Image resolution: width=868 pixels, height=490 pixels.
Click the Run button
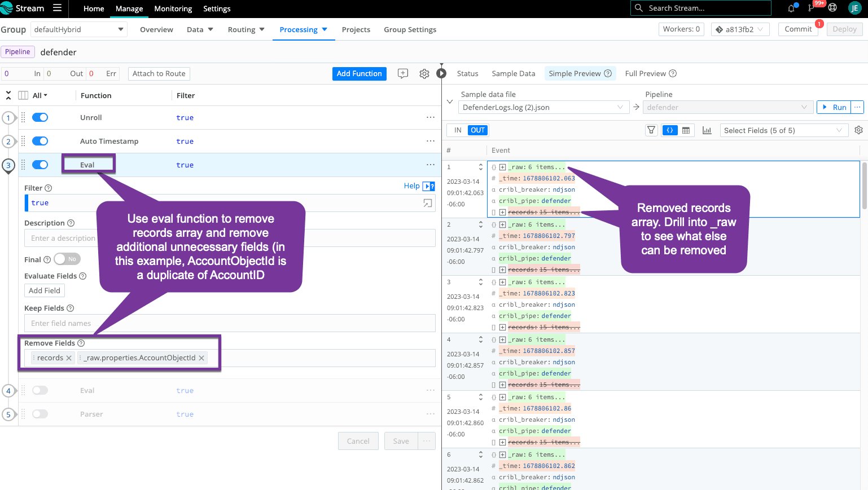[834, 107]
